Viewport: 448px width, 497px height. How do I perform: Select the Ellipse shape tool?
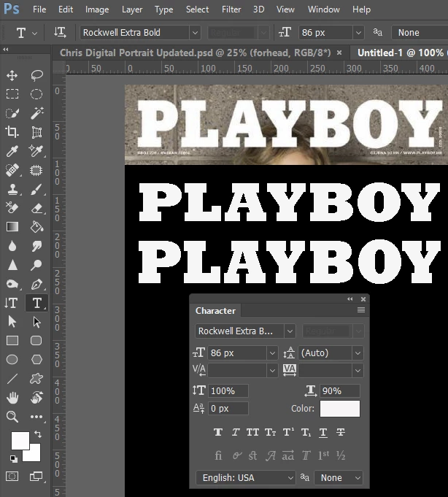click(12, 360)
